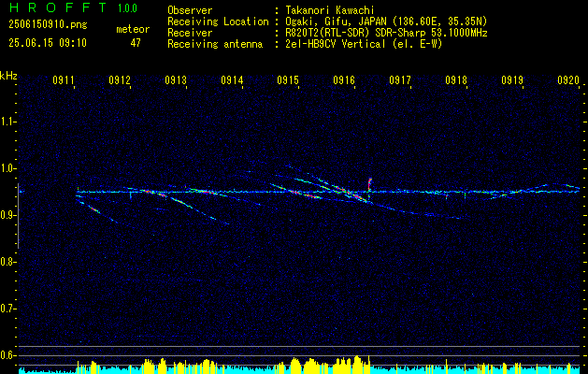Click the 0919 time marker
Image resolution: width=588 pixels, height=374 pixels.
[512, 79]
